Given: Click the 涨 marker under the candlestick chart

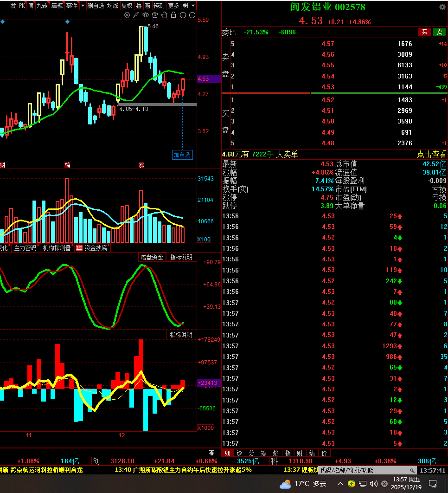Looking at the screenshot, I should tap(142, 165).
